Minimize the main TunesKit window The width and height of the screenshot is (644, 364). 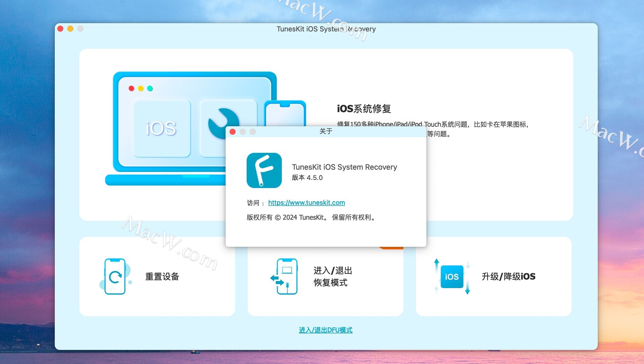[x=70, y=29]
